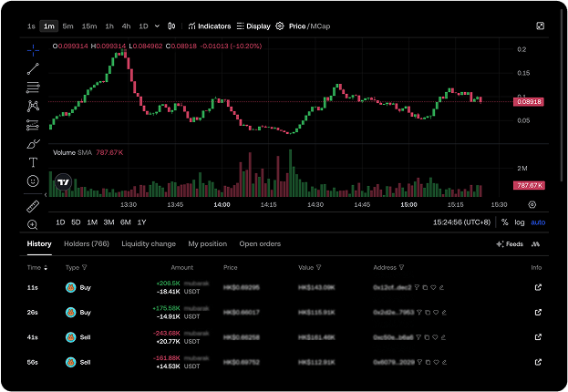
Task: Select the text annotation tool
Action: click(x=33, y=162)
